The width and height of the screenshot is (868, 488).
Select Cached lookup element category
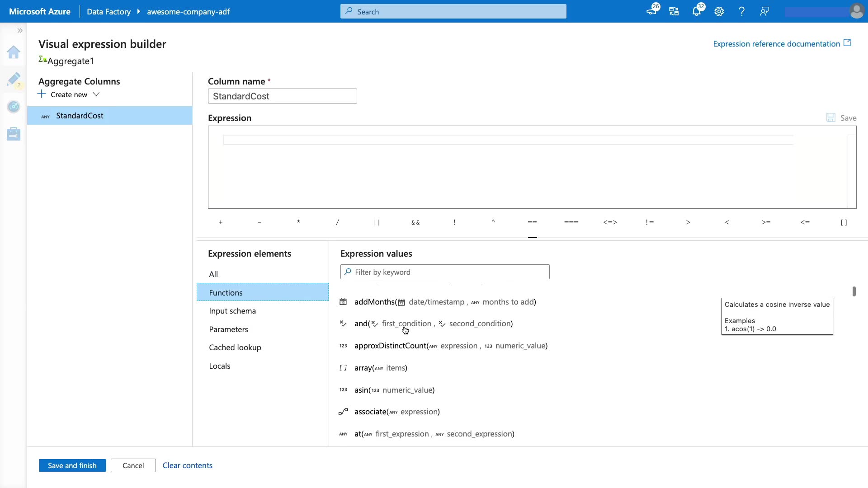click(235, 347)
